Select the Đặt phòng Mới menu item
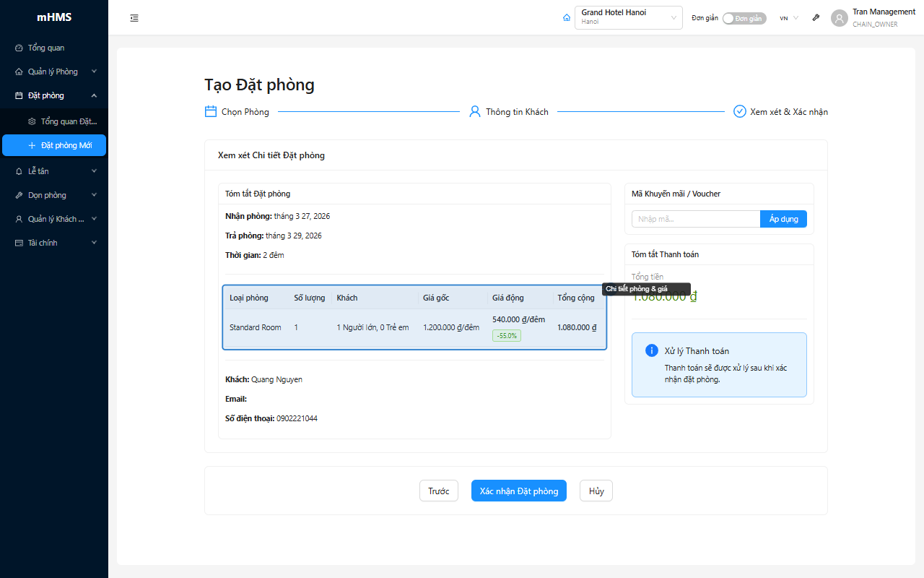Viewport: 924px width, 578px height. pyautogui.click(x=54, y=145)
